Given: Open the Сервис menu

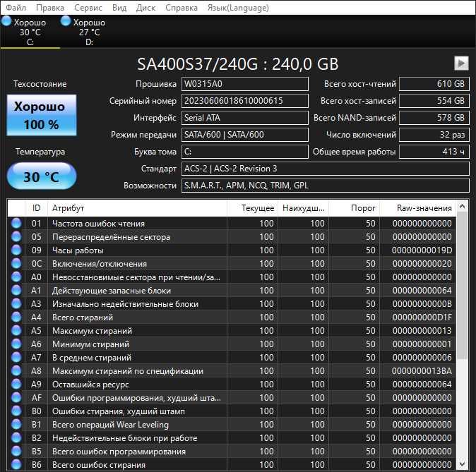Looking at the screenshot, I should pyautogui.click(x=88, y=8).
